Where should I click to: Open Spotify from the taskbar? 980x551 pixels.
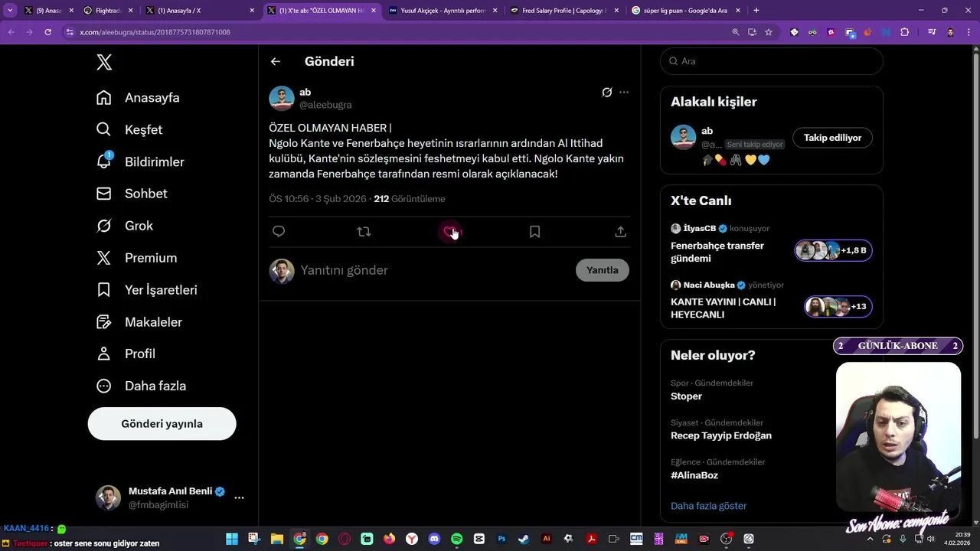pyautogui.click(x=456, y=539)
